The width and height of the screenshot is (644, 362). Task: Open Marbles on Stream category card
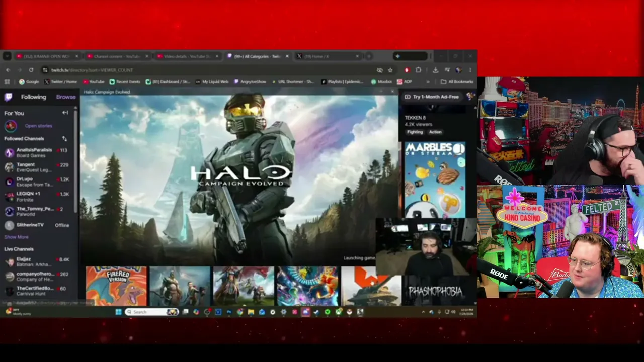tap(435, 180)
